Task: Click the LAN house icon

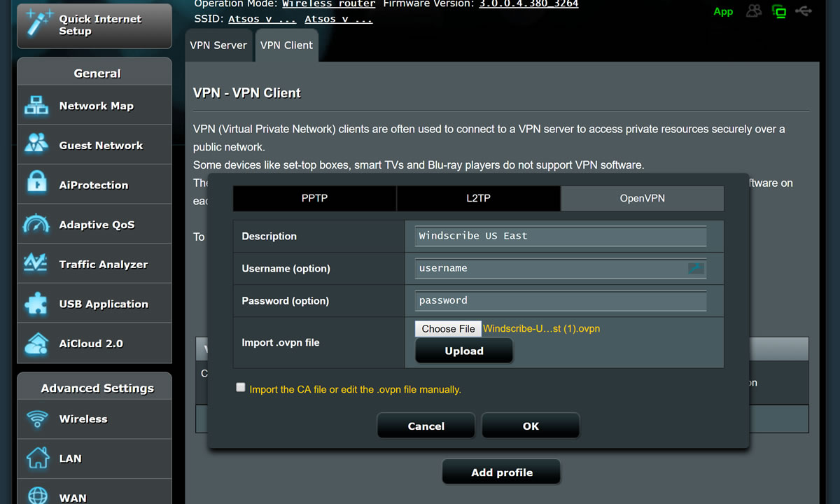Action: coord(36,458)
